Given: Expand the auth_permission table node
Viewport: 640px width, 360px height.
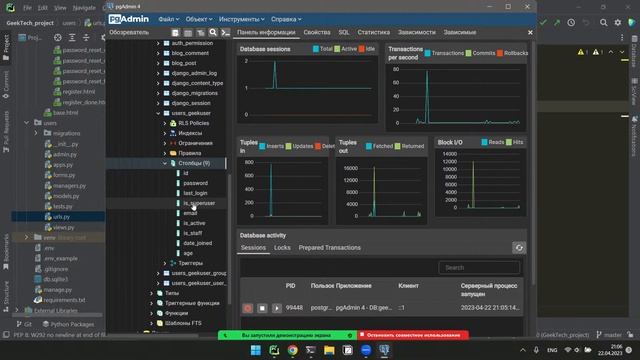Looking at the screenshot, I should (x=158, y=43).
